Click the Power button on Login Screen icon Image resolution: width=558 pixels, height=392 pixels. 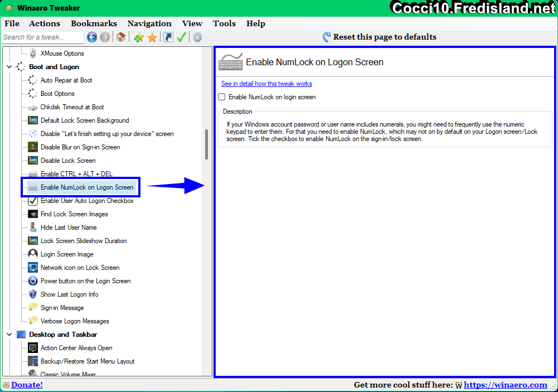pos(33,281)
